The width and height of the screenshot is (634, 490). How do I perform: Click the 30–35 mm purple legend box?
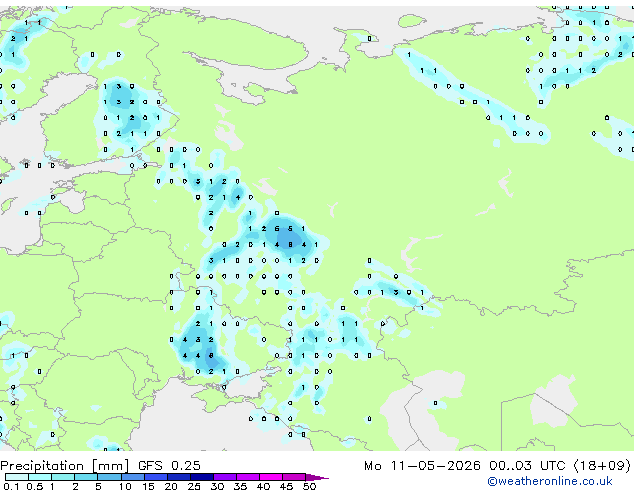click(x=225, y=477)
